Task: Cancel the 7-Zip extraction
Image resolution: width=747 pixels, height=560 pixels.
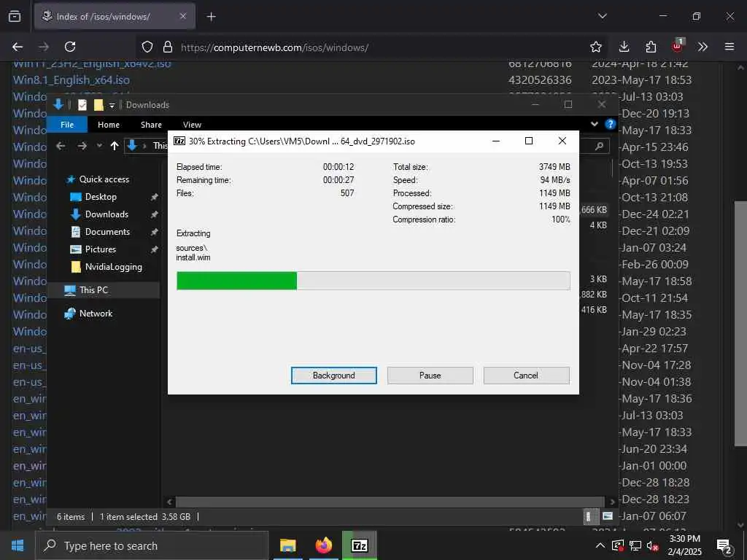Action: [x=526, y=376]
